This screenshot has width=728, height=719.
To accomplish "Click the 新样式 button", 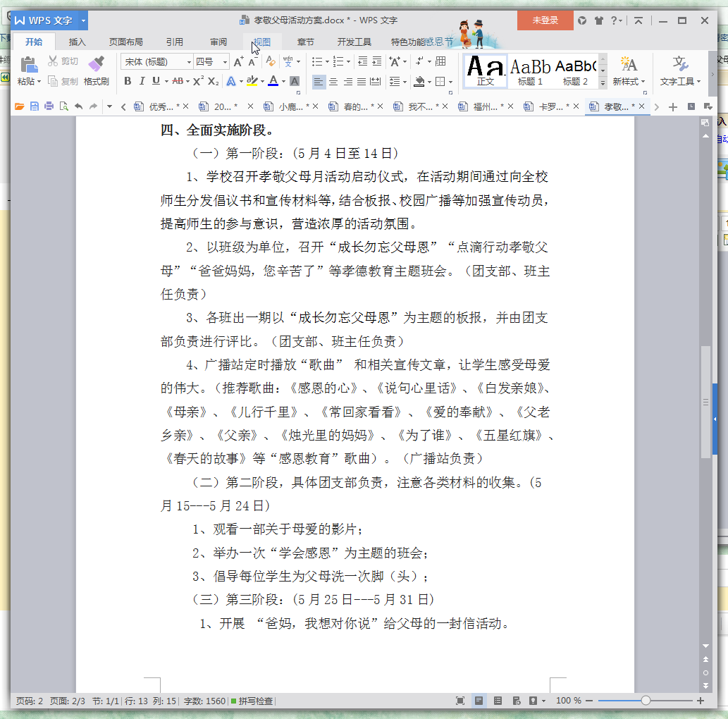I will (629, 70).
